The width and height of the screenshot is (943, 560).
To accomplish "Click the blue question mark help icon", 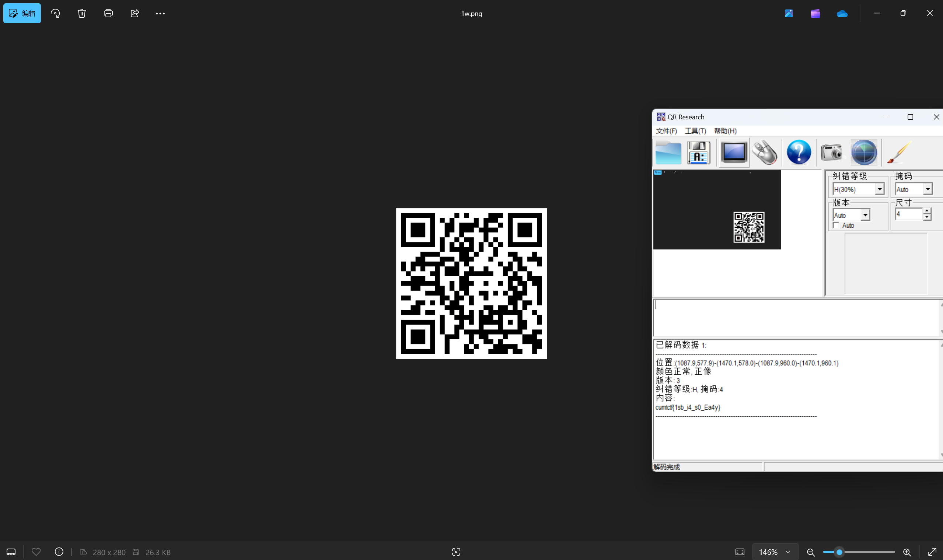I will tap(799, 153).
